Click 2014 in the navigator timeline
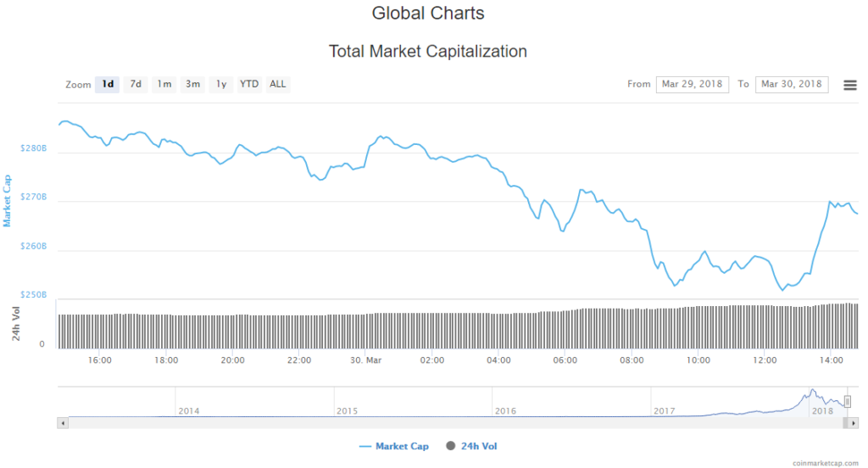This screenshot has height=468, width=868. coord(189,410)
